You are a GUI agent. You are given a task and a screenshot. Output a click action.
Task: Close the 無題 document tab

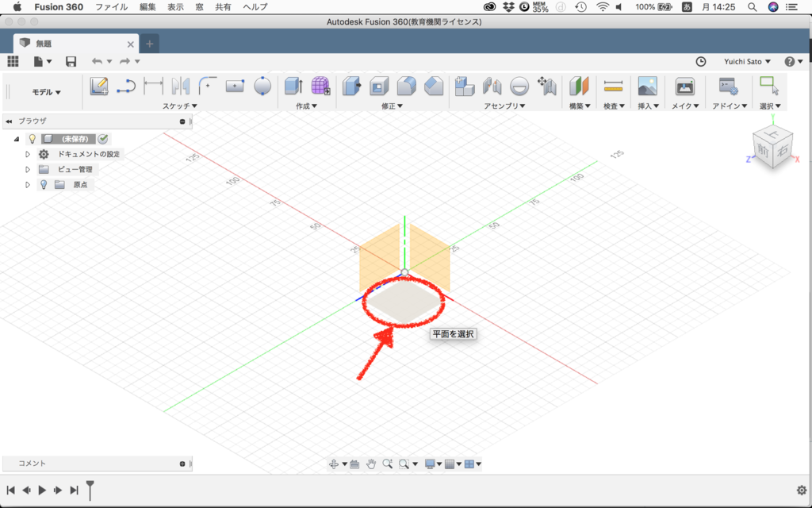[131, 44]
